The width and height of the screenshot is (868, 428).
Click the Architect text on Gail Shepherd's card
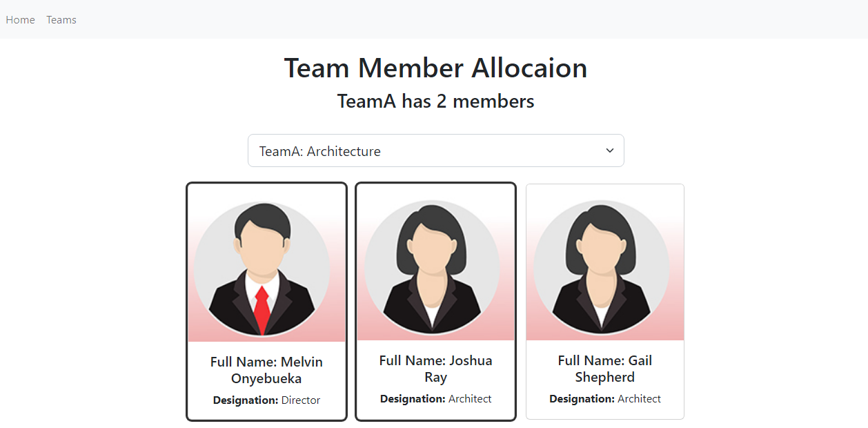coord(639,399)
